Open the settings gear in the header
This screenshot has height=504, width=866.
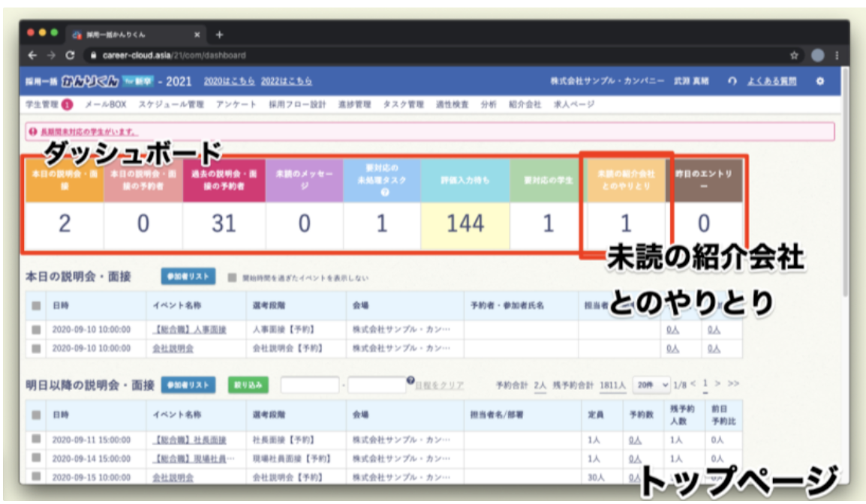point(820,81)
